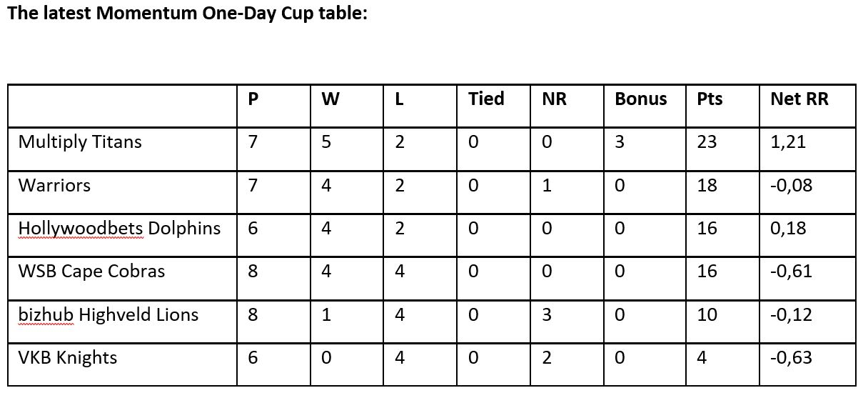Click the bizhub Highveld Lions cell
The height and width of the screenshot is (403, 868).
[x=122, y=322]
